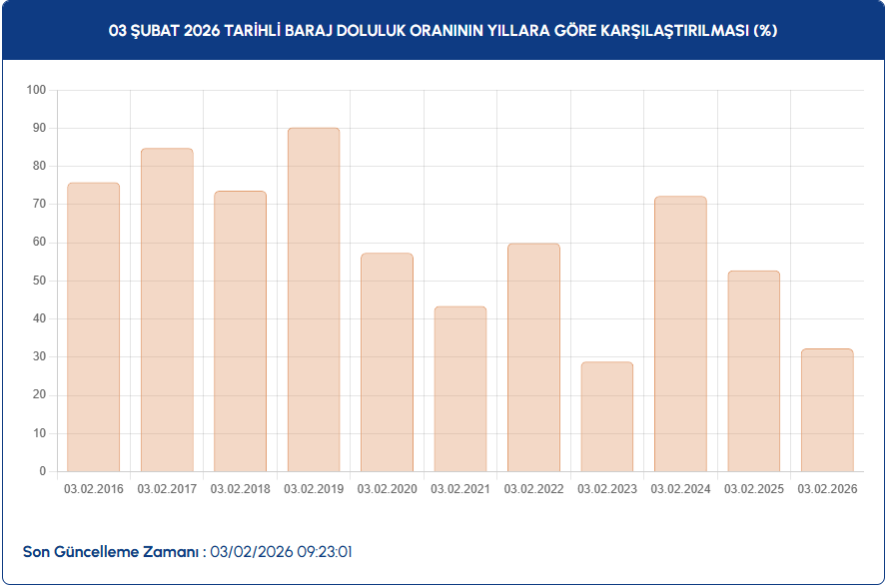Click the 03.02.2018 data bar
889x588 pixels.
tap(240, 331)
